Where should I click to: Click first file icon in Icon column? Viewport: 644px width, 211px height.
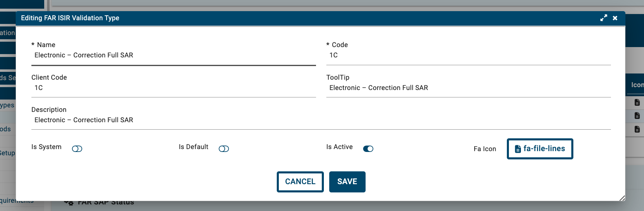[637, 102]
